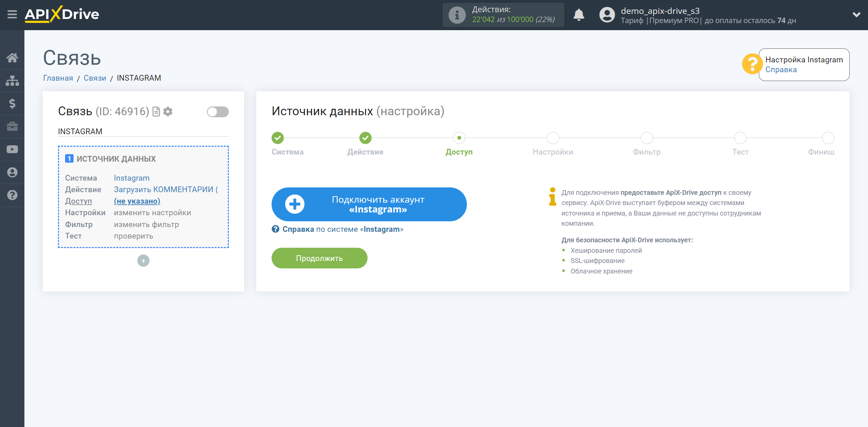Click the actions usage counter 22'042 из 100'000

[513, 20]
